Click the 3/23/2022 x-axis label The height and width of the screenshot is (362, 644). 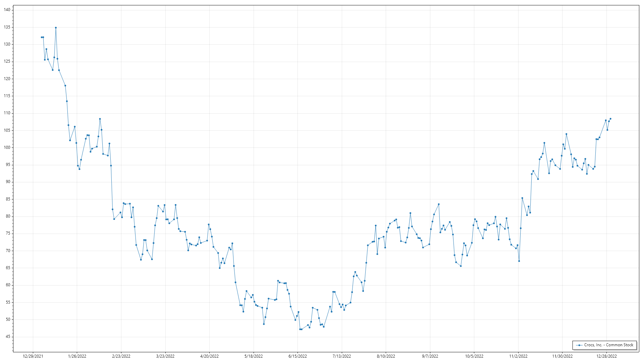165,356
